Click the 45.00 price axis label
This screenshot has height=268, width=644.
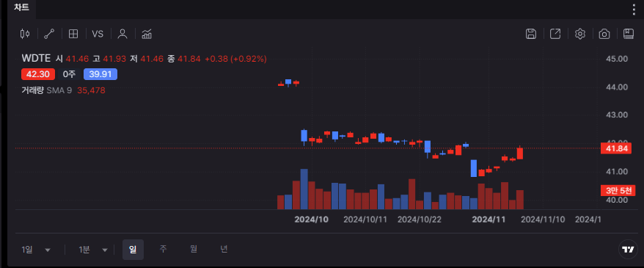click(x=617, y=59)
